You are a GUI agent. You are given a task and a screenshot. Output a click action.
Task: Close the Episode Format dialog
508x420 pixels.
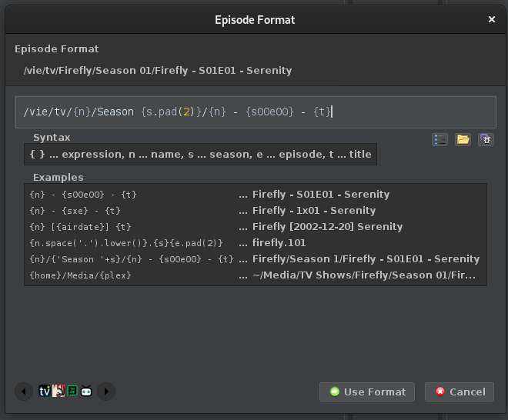pyautogui.click(x=492, y=19)
